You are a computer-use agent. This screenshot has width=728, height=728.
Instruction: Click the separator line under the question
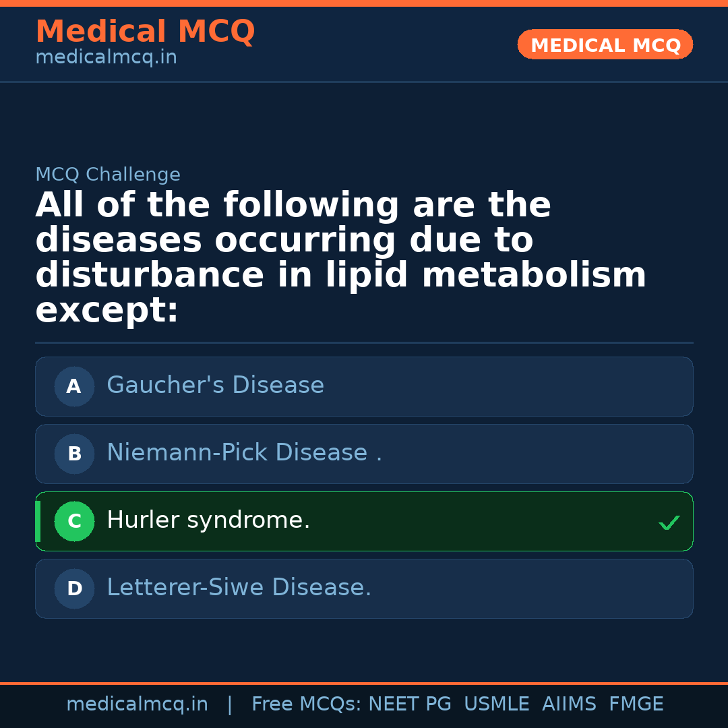click(x=364, y=341)
